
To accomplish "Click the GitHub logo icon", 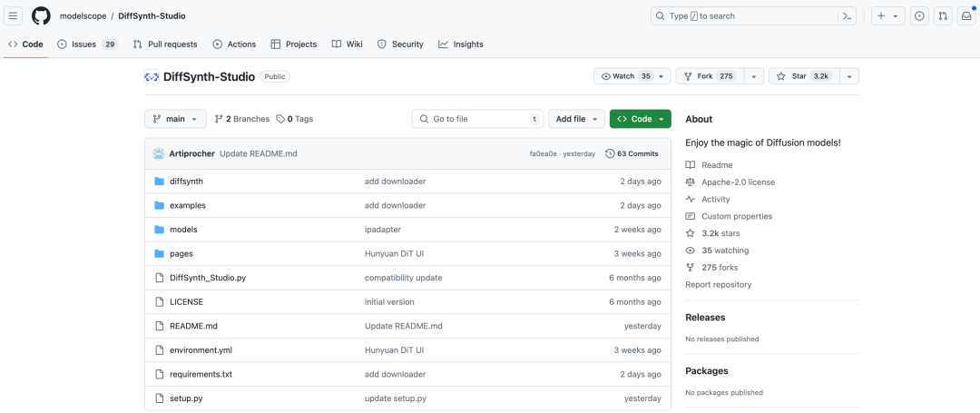I will [41, 16].
